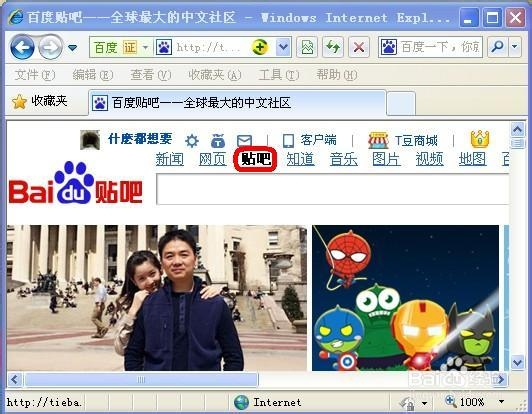The width and height of the screenshot is (532, 414).
Task: Open the address bar history dropdown
Action: coord(283,47)
